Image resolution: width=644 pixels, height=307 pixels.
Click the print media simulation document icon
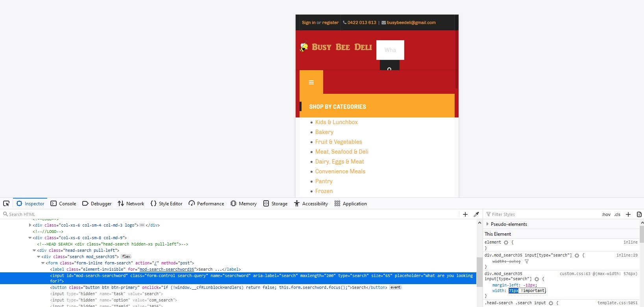(639, 214)
